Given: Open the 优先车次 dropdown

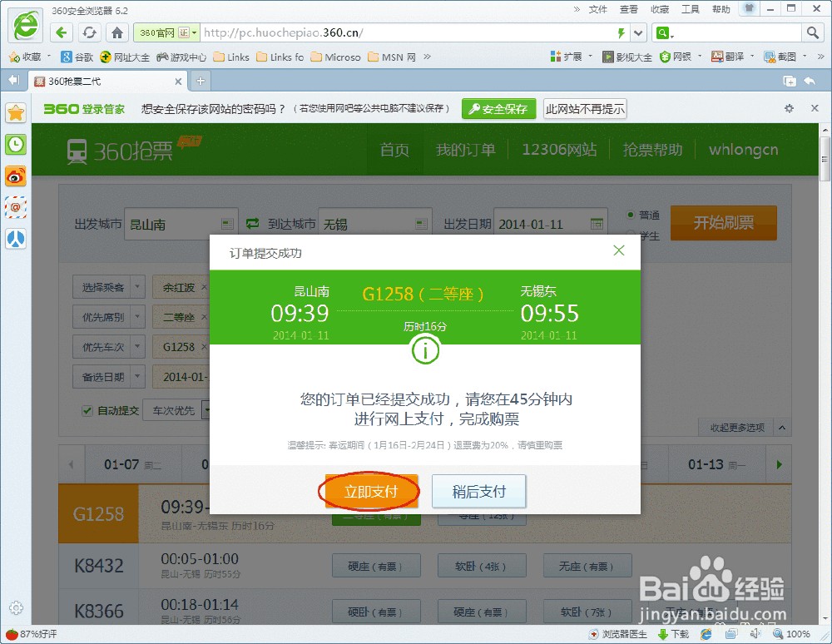Looking at the screenshot, I should point(109,346).
